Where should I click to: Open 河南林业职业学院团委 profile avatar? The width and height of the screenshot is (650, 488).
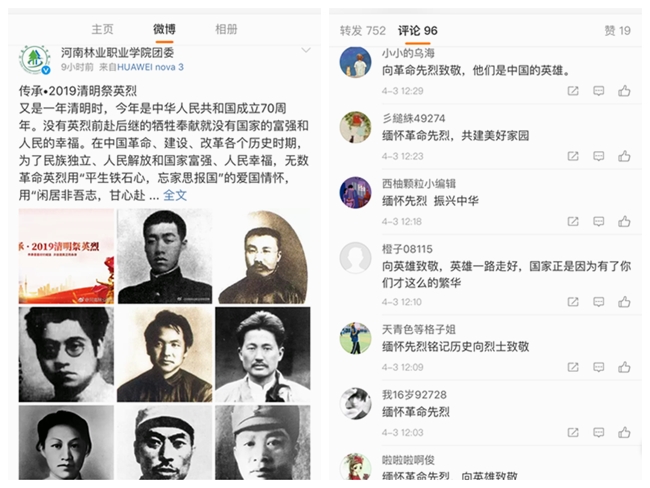click(x=34, y=60)
